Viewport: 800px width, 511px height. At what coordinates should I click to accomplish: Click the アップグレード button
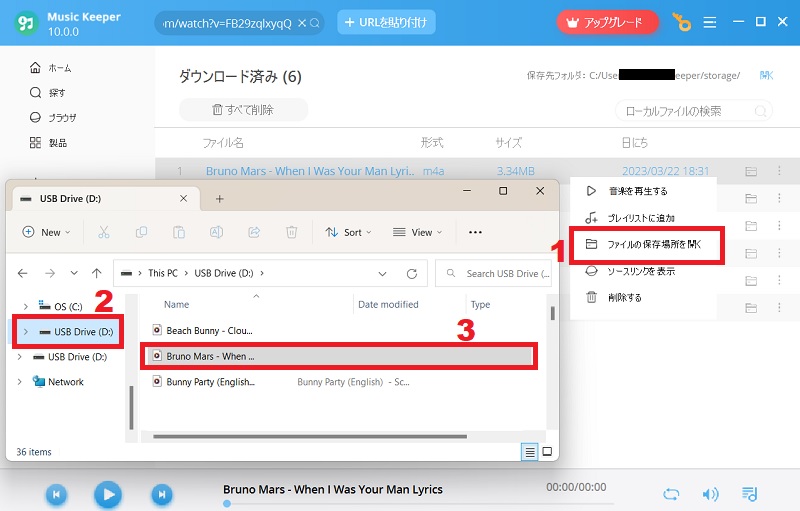point(607,22)
